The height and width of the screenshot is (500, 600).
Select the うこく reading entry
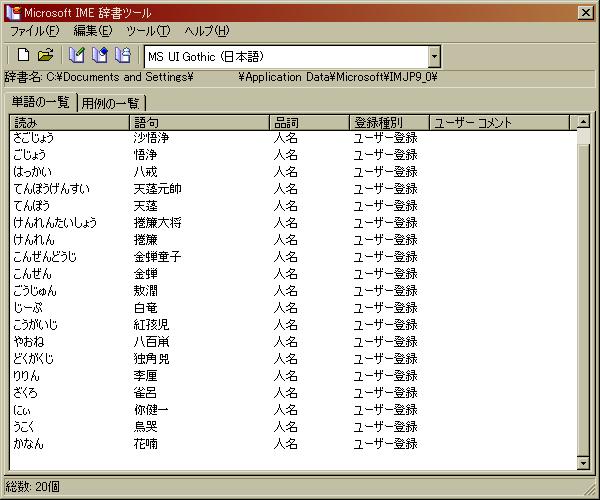24,427
